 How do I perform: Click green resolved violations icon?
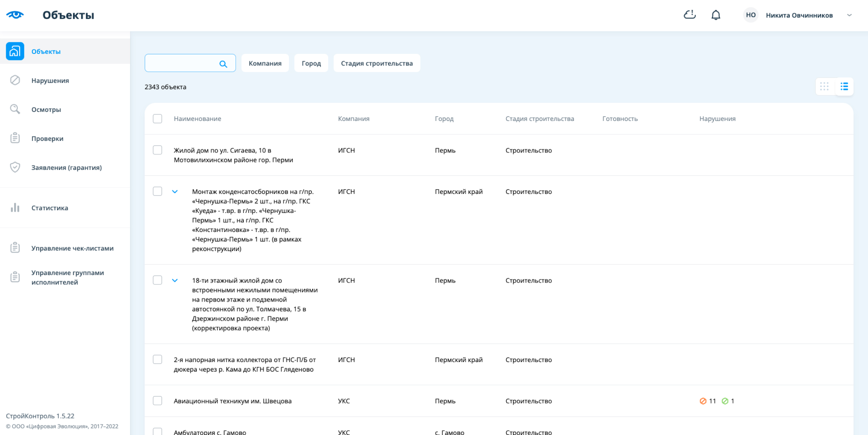point(725,401)
